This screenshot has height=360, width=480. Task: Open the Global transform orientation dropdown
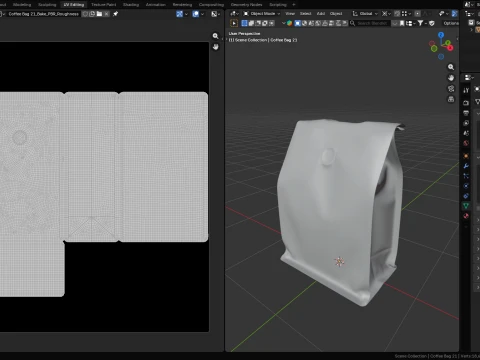point(365,14)
